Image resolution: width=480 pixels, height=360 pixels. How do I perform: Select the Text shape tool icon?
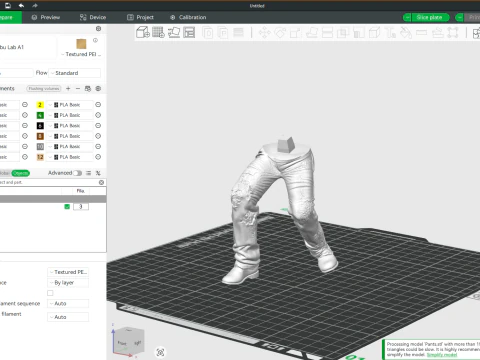pos(390,33)
